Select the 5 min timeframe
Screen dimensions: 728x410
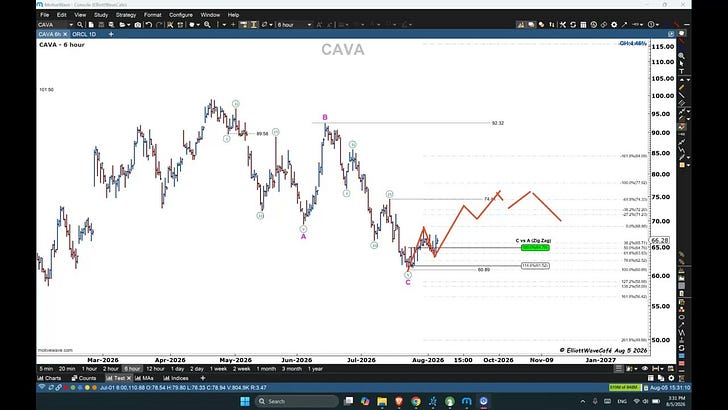point(46,369)
